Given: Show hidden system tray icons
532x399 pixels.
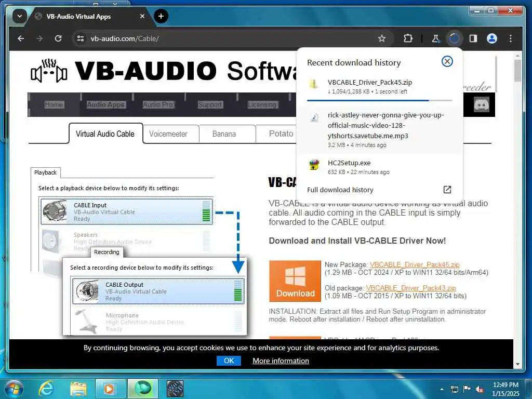Looking at the screenshot, I should click(442, 389).
